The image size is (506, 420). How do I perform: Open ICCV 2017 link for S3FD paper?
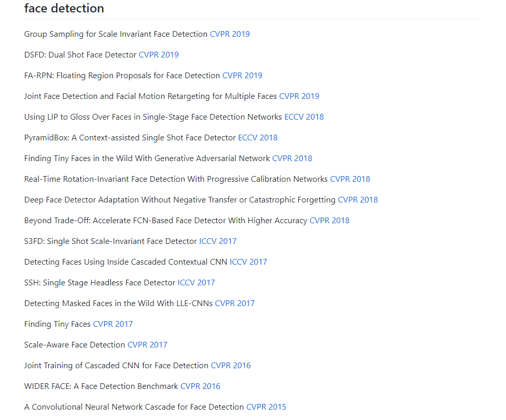pos(218,241)
